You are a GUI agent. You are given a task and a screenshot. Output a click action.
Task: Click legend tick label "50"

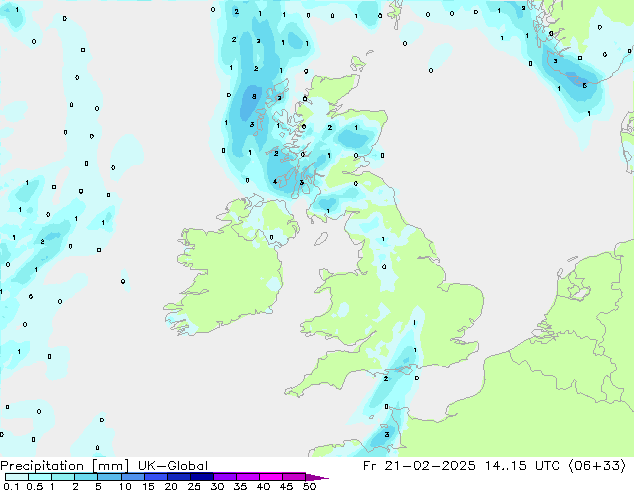[x=309, y=486]
